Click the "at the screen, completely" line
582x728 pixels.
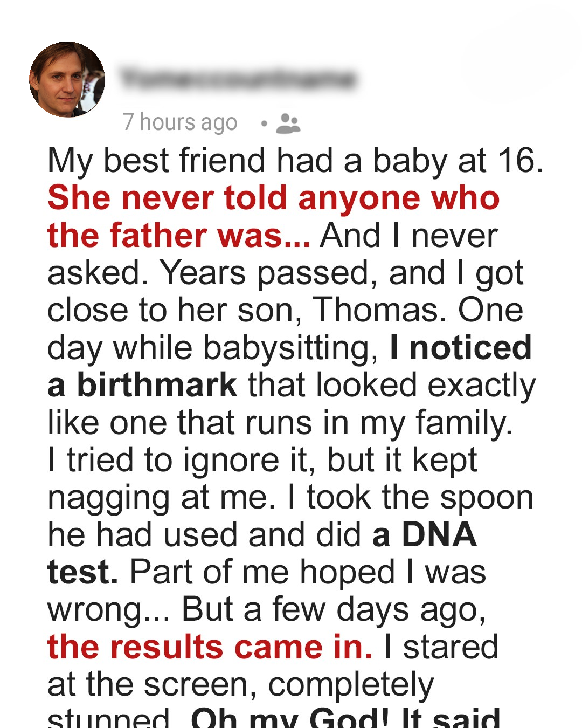240,685
